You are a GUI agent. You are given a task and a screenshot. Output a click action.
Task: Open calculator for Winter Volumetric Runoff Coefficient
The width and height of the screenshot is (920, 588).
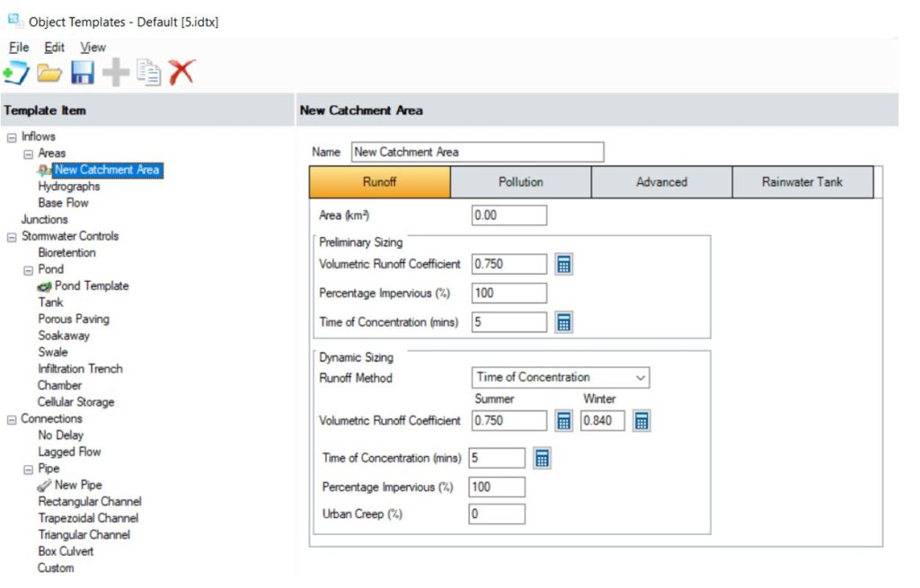point(641,421)
